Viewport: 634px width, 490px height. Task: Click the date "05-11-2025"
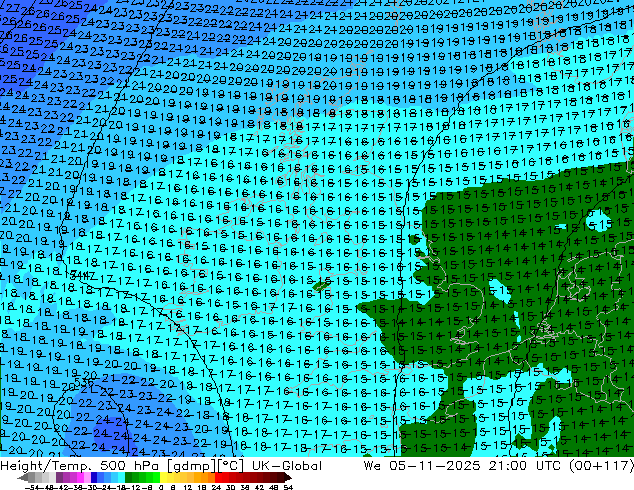[435, 466]
